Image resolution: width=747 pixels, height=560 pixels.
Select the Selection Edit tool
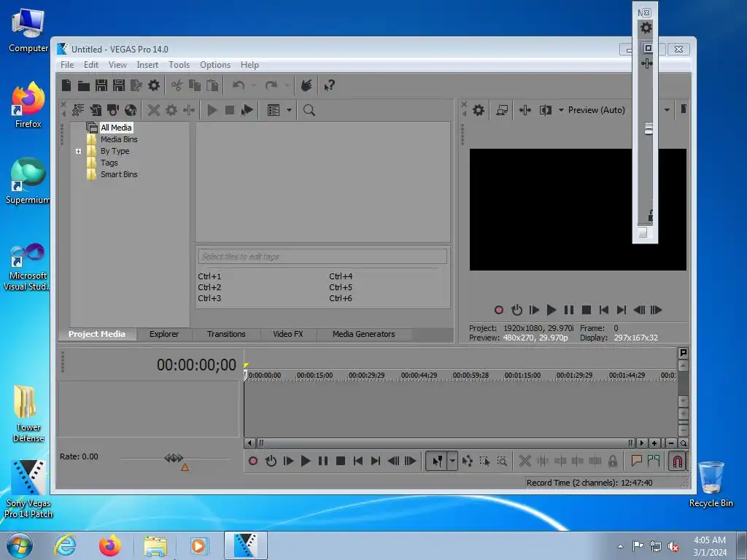(484, 461)
